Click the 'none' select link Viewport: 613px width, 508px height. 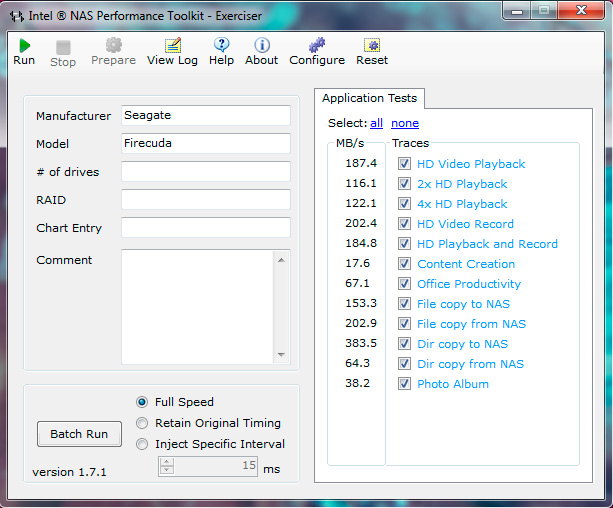click(405, 123)
